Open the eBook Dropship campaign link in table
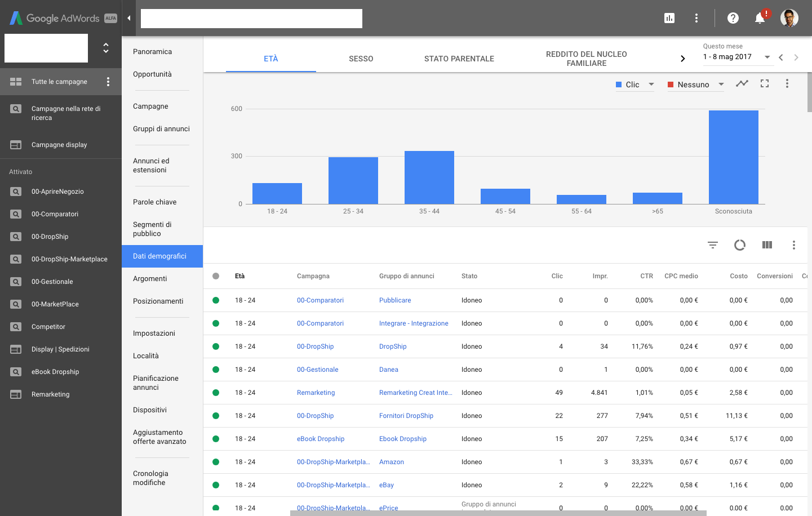The image size is (812, 516). [321, 439]
